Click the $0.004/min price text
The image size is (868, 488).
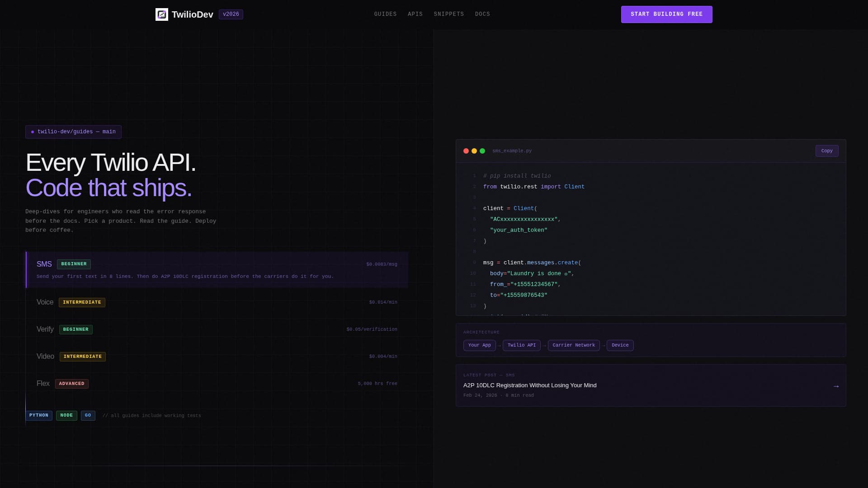click(383, 357)
